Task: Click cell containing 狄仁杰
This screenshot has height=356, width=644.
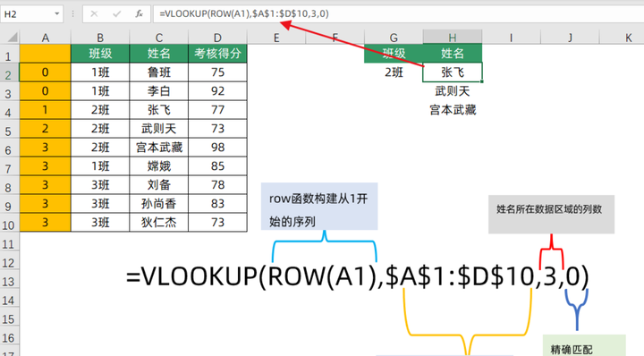Action: (x=159, y=222)
